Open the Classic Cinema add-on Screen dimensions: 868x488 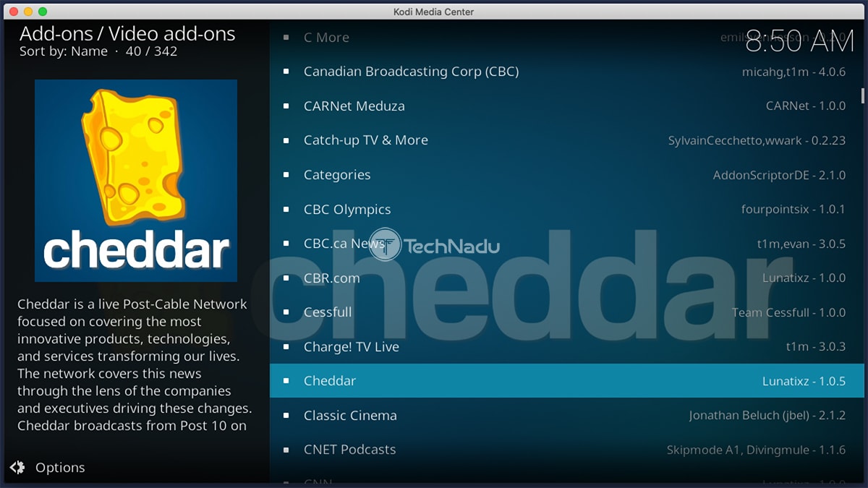[x=567, y=415]
